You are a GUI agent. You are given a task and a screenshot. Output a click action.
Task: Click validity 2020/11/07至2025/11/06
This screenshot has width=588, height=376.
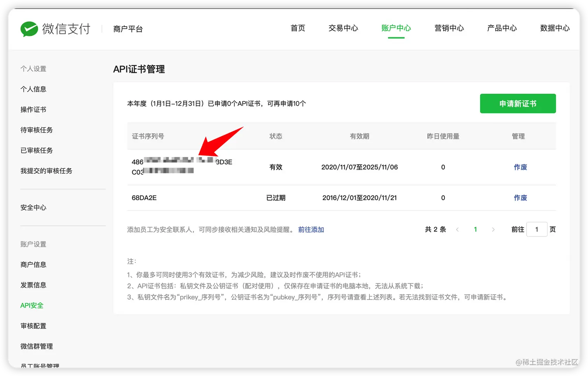click(359, 167)
